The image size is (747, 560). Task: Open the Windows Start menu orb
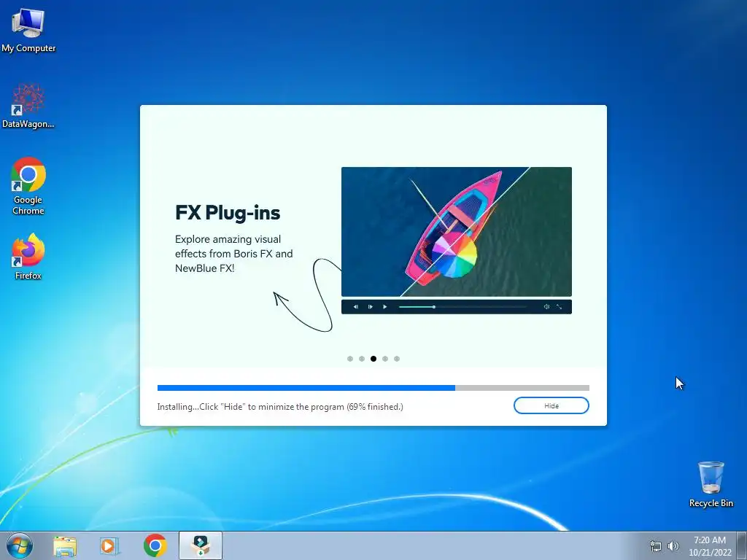pos(20,545)
